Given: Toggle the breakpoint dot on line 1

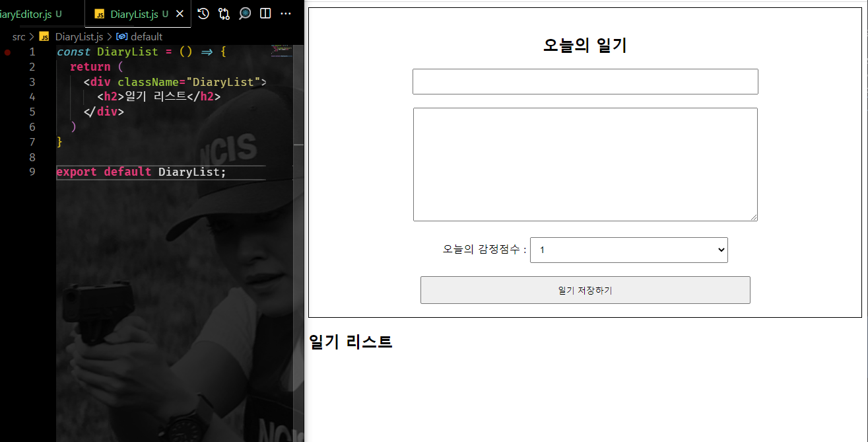Looking at the screenshot, I should 7,52.
